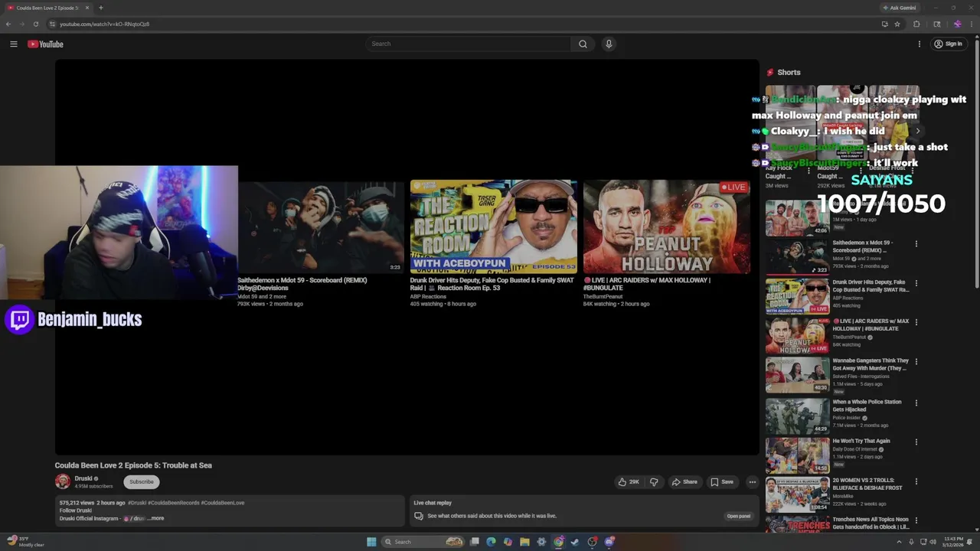The image size is (980, 551).
Task: Dislike the video with thumbs down
Action: pyautogui.click(x=654, y=482)
